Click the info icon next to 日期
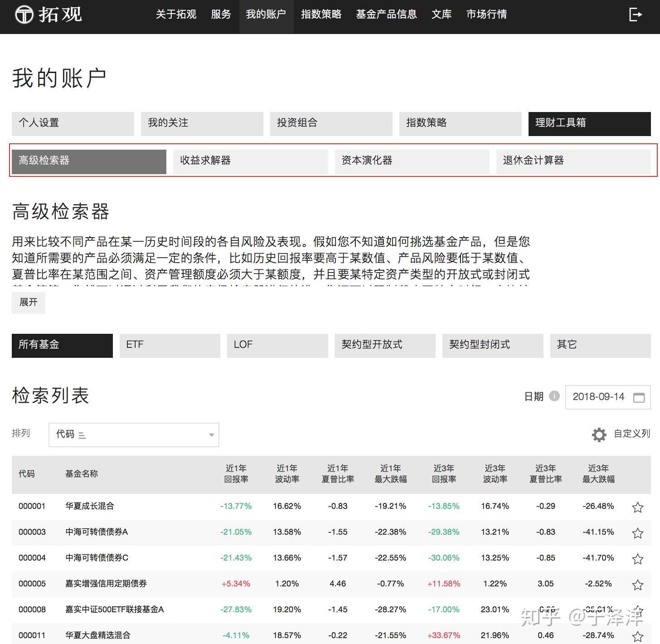This screenshot has width=660, height=644. tap(554, 396)
